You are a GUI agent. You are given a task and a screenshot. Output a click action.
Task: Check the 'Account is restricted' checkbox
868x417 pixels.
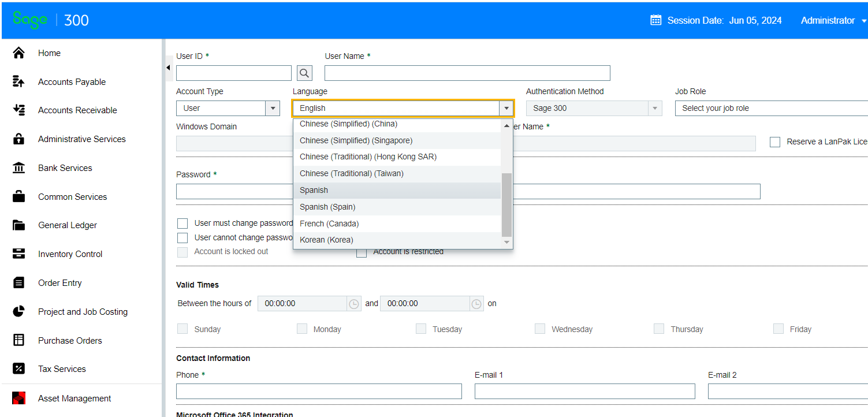click(x=362, y=252)
